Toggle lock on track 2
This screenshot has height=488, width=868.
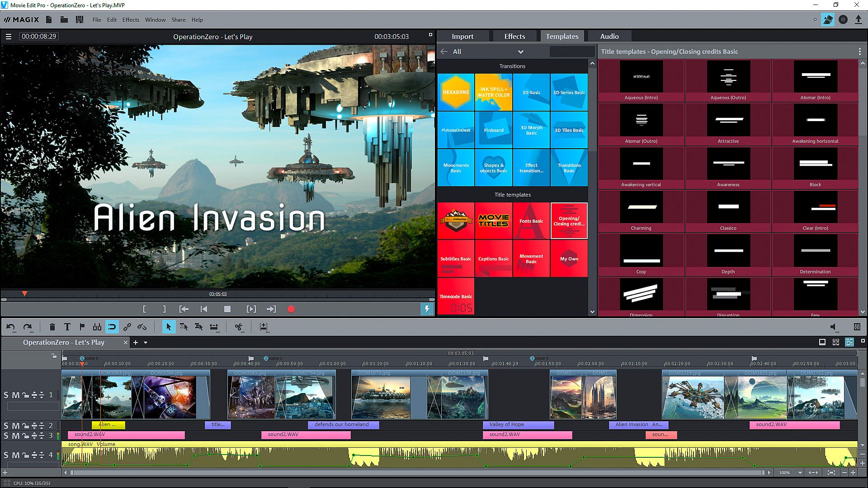(25, 426)
